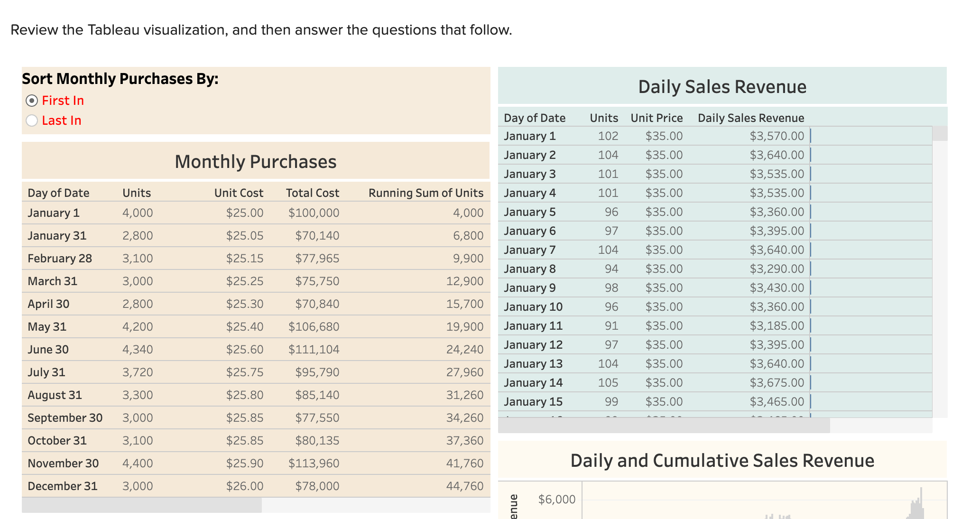980x519 pixels.
Task: Click the Monthly Purchases title header
Action: coord(256,161)
